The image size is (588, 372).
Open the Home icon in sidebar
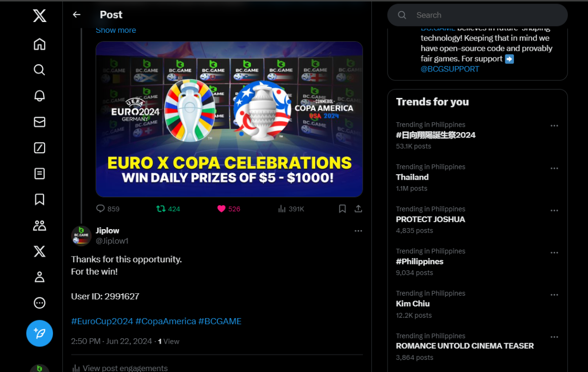point(40,44)
